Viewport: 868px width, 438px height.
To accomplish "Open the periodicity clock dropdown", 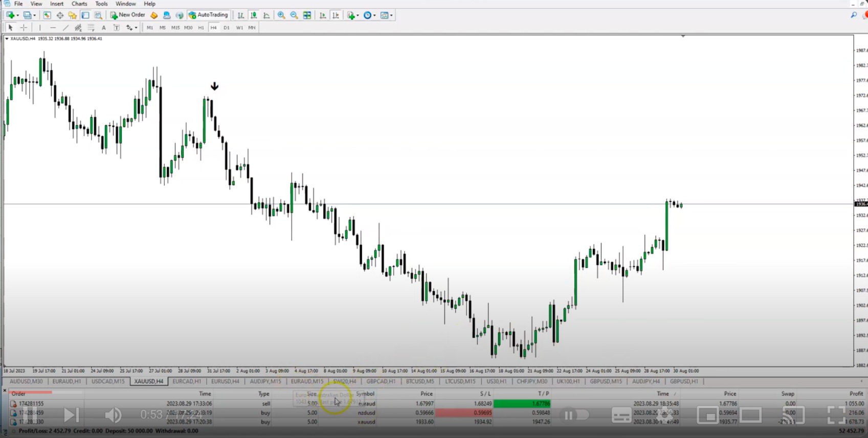I will click(x=369, y=15).
